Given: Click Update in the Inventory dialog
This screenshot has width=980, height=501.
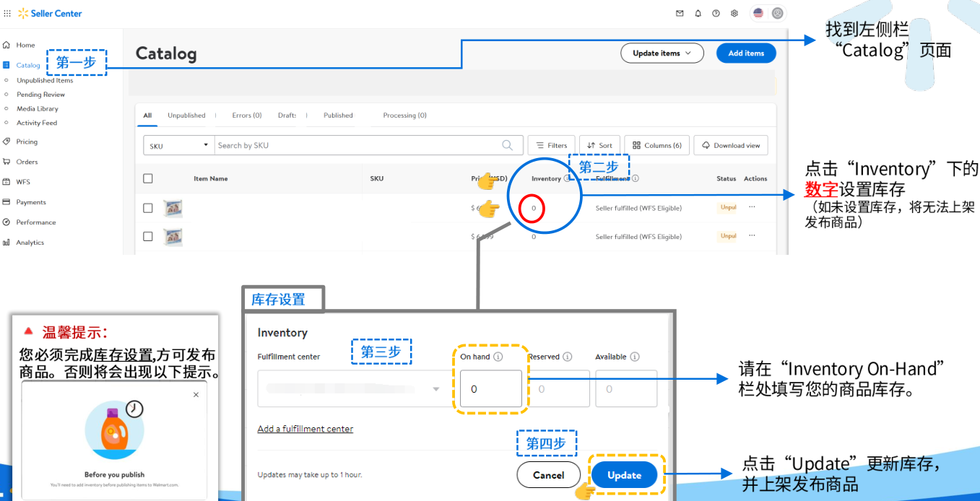Looking at the screenshot, I should click(625, 475).
